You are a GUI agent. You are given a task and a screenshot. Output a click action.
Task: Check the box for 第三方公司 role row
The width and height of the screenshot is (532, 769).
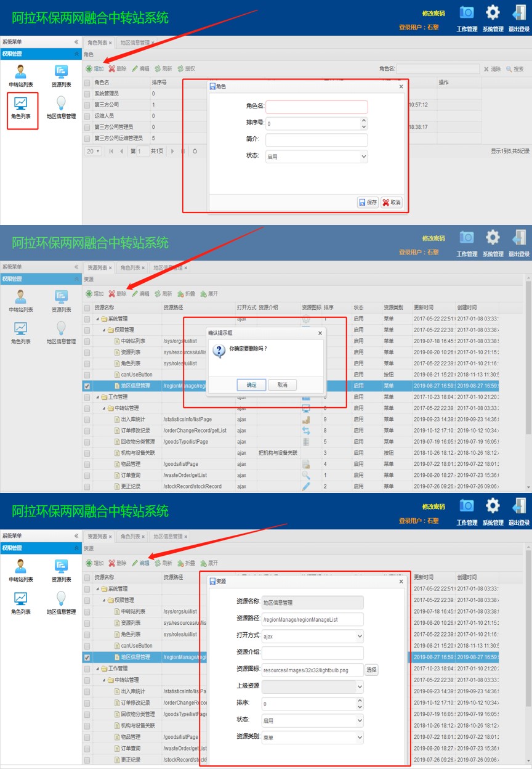tap(87, 105)
